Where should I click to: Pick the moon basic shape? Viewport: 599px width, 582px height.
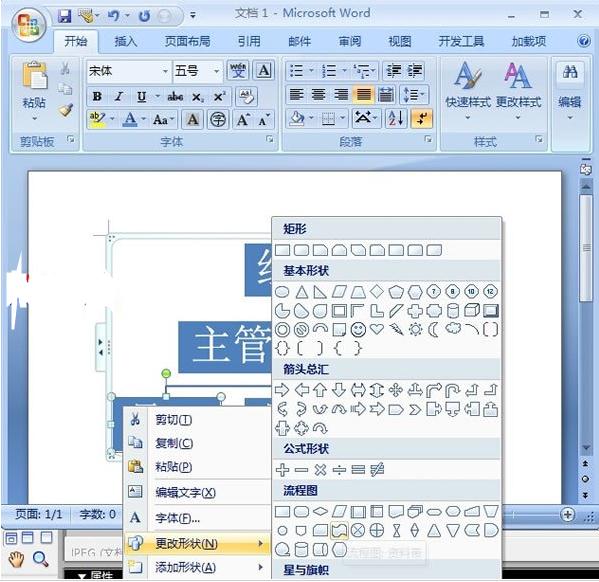pyautogui.click(x=434, y=329)
